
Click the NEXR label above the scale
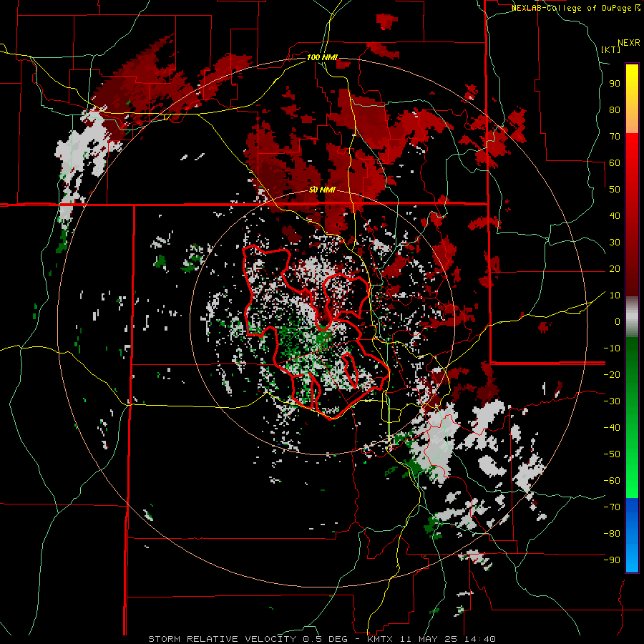629,43
